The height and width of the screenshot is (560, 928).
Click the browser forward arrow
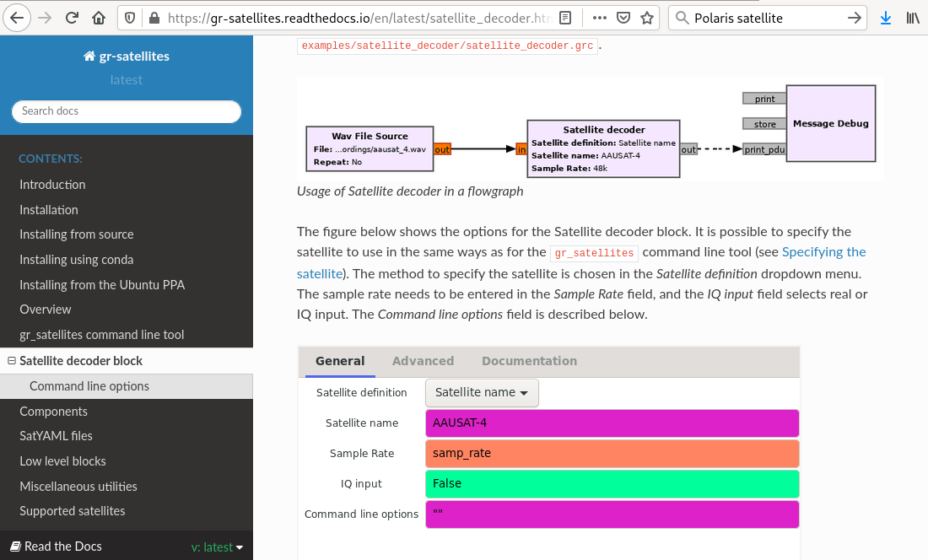pyautogui.click(x=45, y=19)
